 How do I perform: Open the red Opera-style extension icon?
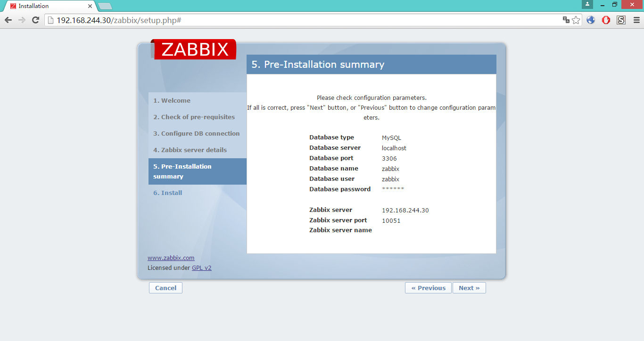pyautogui.click(x=606, y=20)
